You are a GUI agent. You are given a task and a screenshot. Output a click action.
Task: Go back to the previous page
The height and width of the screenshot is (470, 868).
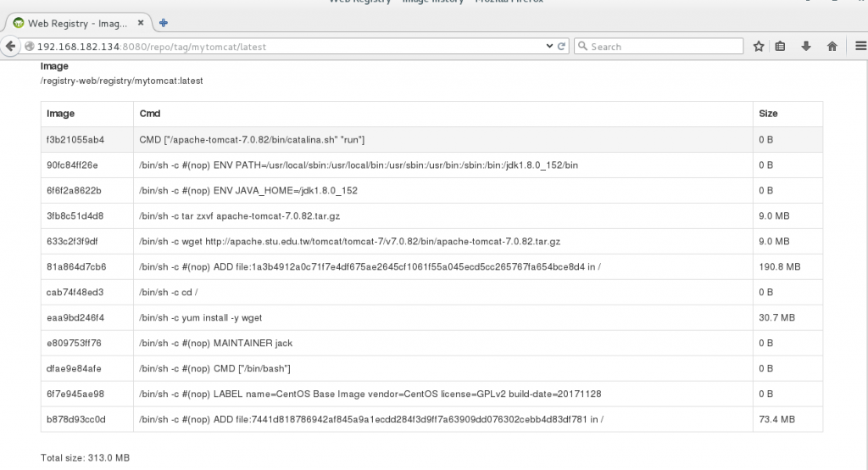pyautogui.click(x=11, y=46)
